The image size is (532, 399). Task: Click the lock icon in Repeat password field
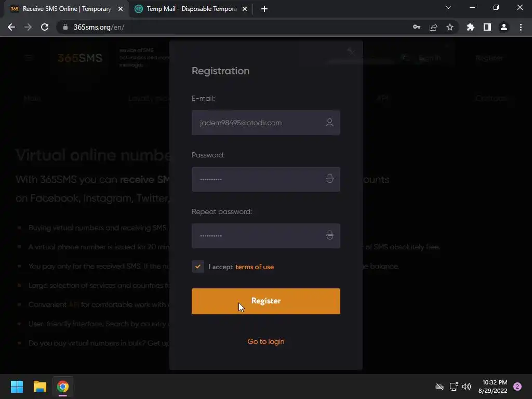(x=329, y=235)
